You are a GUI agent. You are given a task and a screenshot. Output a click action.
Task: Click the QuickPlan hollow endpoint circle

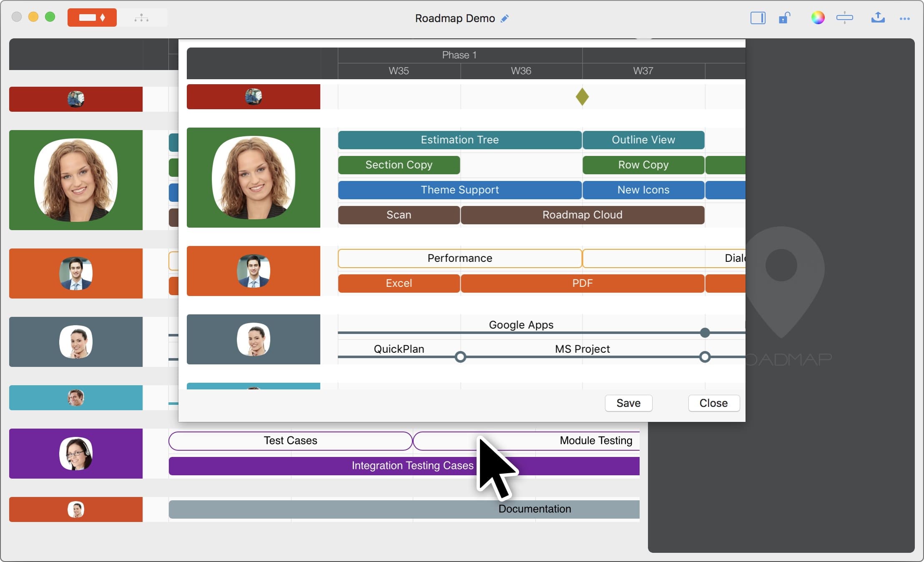pos(460,357)
